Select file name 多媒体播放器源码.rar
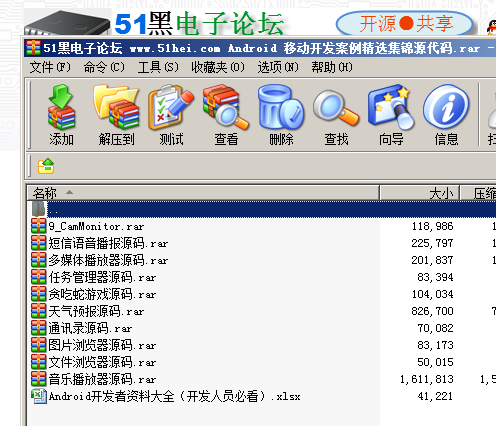Screen dimensions: 496x426 tap(108, 260)
